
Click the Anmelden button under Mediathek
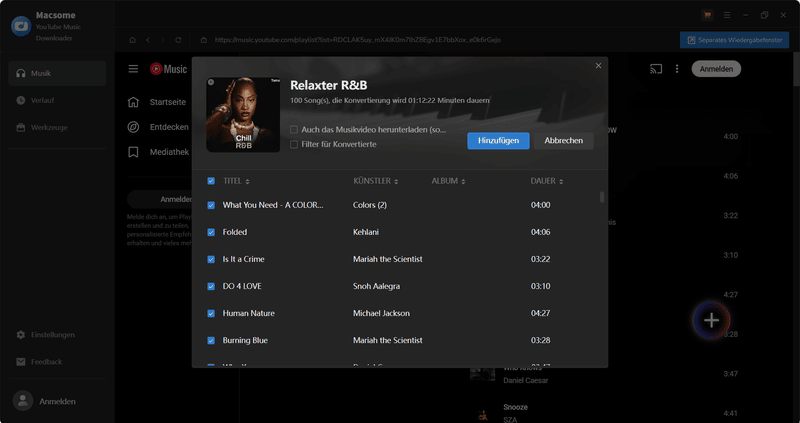tap(160, 199)
